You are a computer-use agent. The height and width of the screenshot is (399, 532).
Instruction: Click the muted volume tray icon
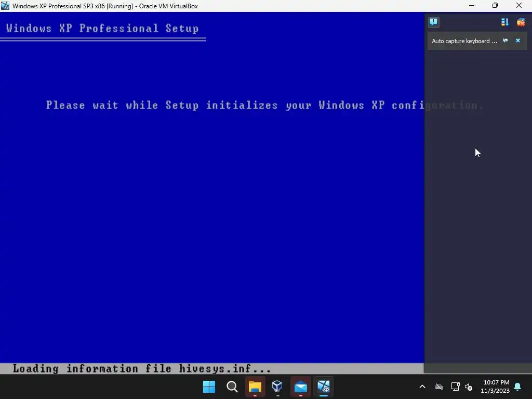click(469, 387)
